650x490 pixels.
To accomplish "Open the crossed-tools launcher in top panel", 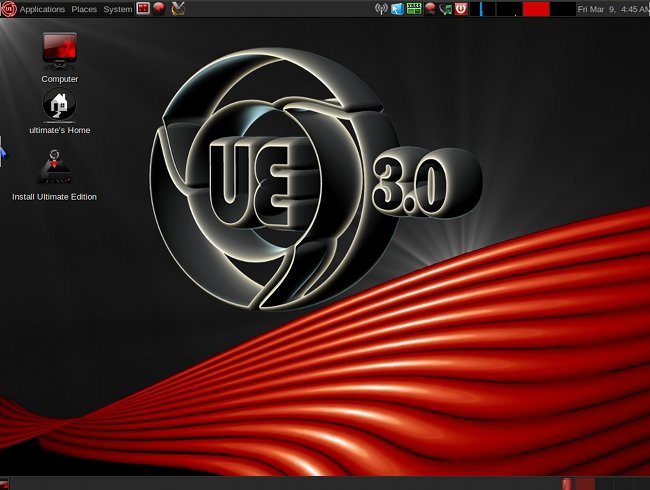I will click(x=178, y=9).
